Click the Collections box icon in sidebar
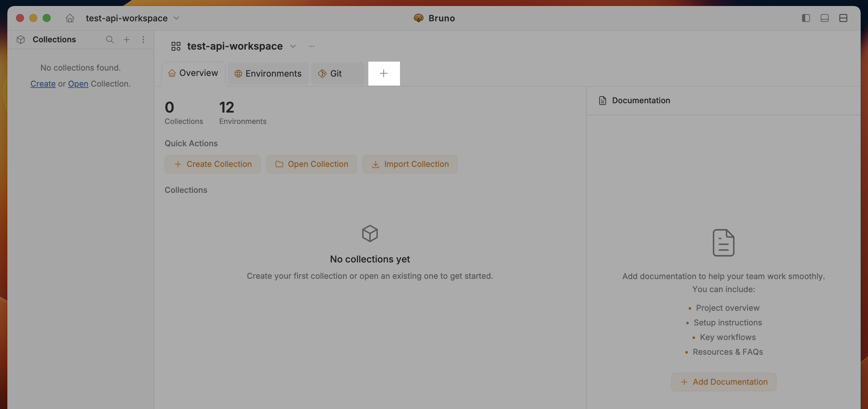The width and height of the screenshot is (868, 409). pyautogui.click(x=21, y=39)
